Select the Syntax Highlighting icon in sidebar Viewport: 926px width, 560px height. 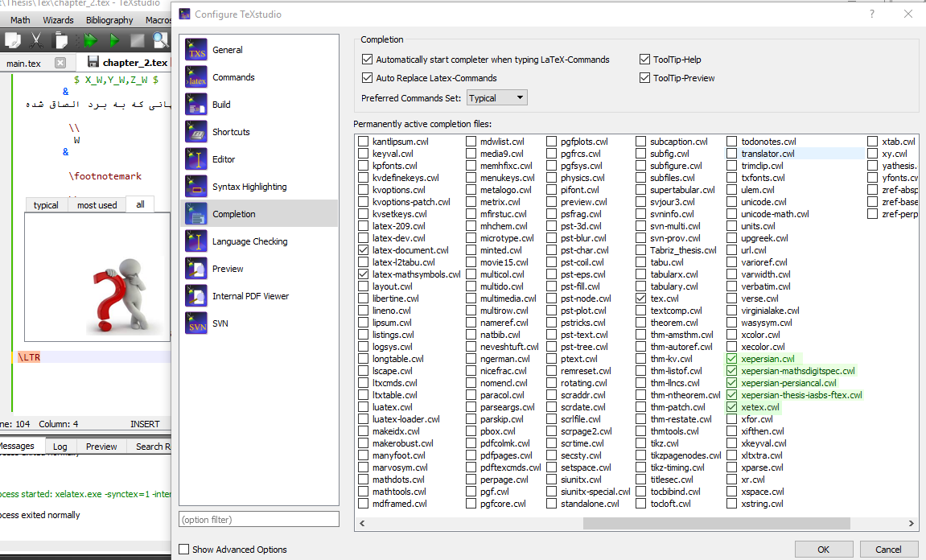(196, 187)
